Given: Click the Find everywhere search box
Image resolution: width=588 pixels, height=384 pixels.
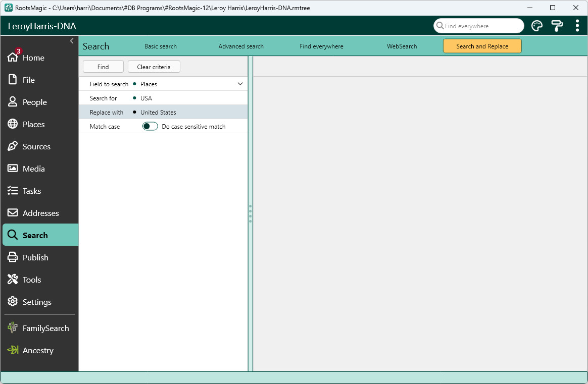Looking at the screenshot, I should point(479,26).
